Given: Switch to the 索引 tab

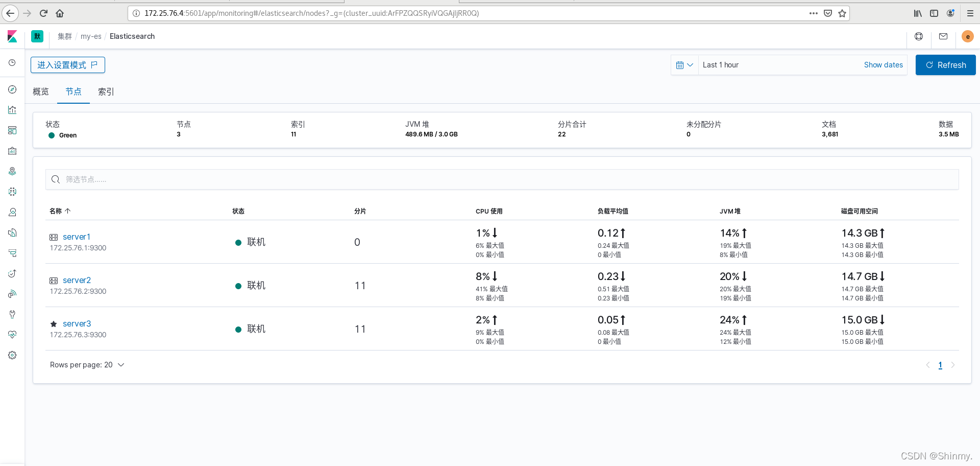Looking at the screenshot, I should point(106,91).
